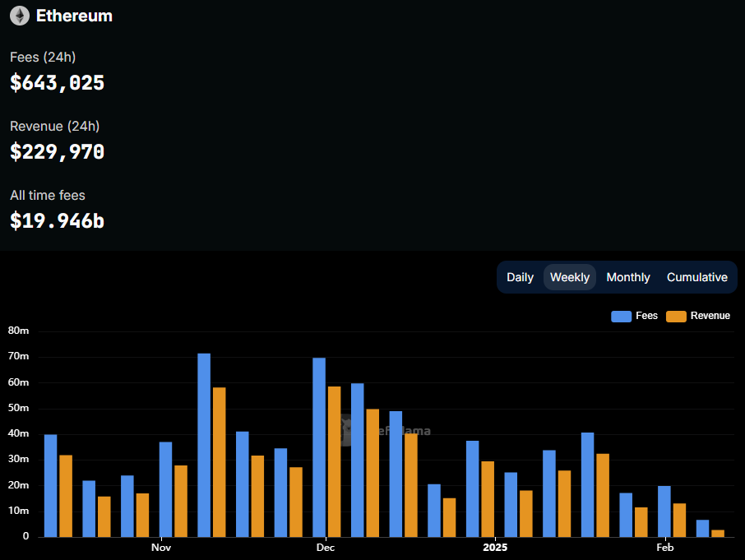This screenshot has width=745, height=560.
Task: Switch chart to Daily view
Action: [520, 277]
